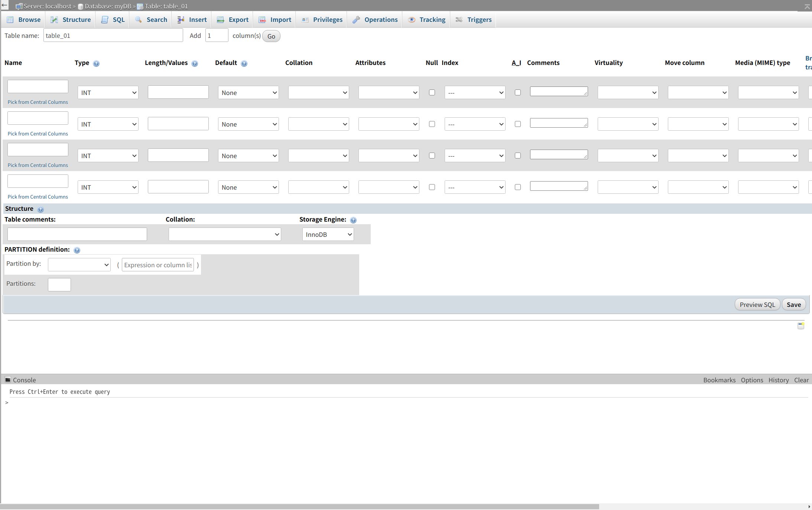The height and width of the screenshot is (510, 812).
Task: Switch to the SQL tab
Action: point(113,20)
